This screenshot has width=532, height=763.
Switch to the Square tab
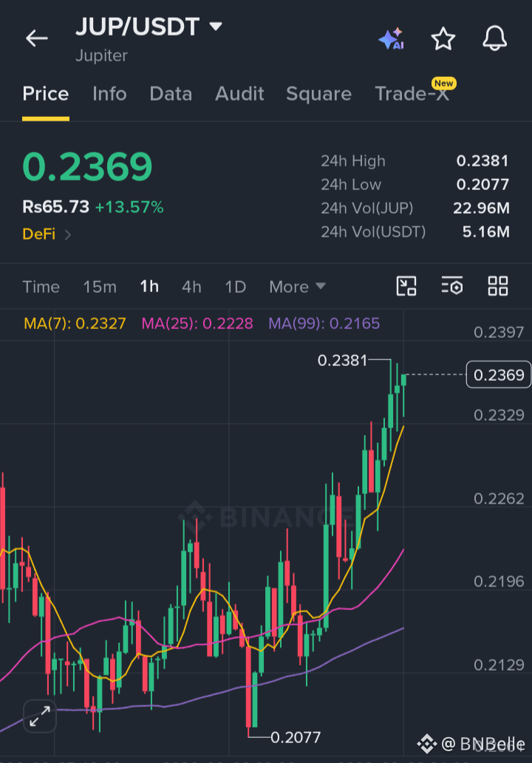pyautogui.click(x=319, y=94)
